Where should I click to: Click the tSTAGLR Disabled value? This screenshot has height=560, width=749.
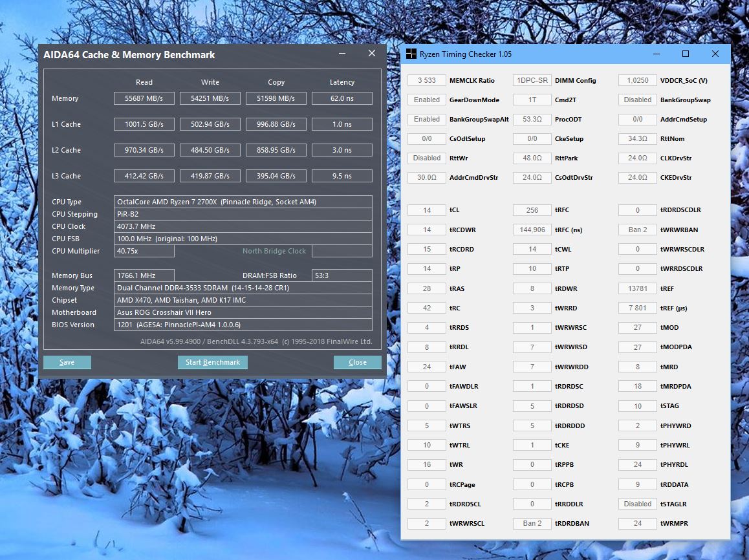tap(638, 504)
